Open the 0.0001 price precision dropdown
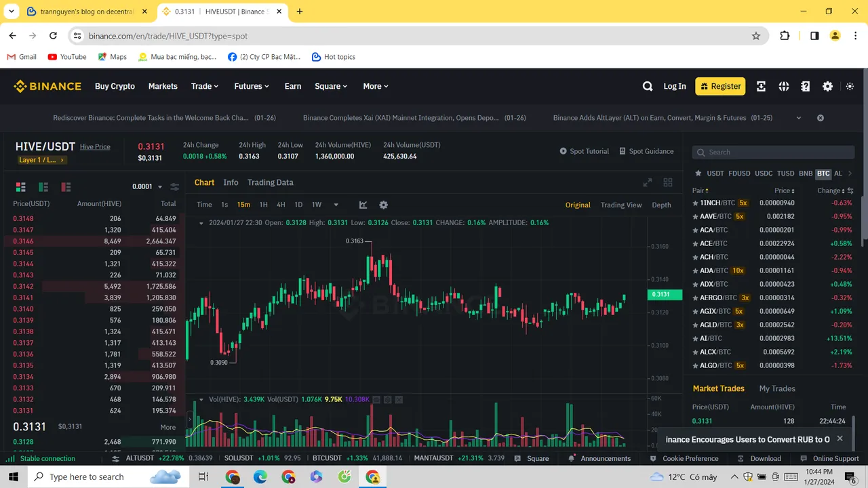Viewport: 868px width, 488px height. pyautogui.click(x=147, y=187)
